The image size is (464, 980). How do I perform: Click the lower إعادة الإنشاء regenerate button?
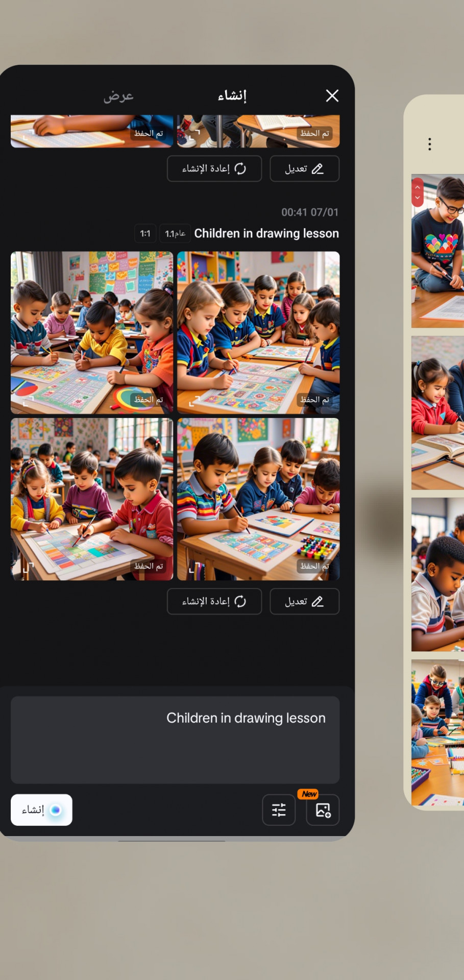coord(214,601)
